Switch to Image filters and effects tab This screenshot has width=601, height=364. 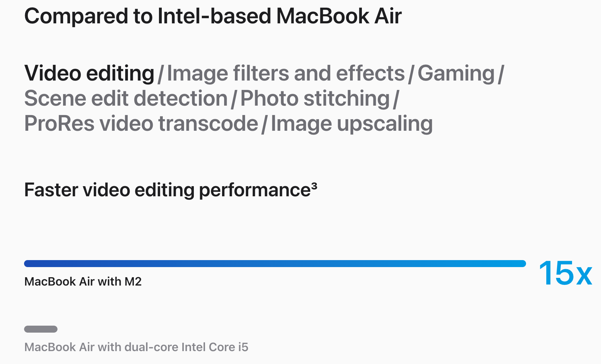pos(286,74)
